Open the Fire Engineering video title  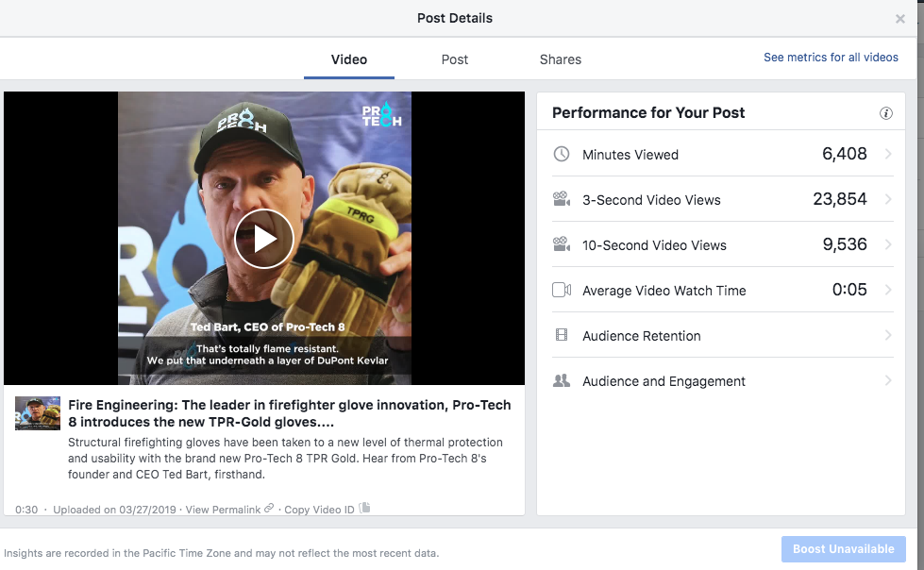[290, 413]
